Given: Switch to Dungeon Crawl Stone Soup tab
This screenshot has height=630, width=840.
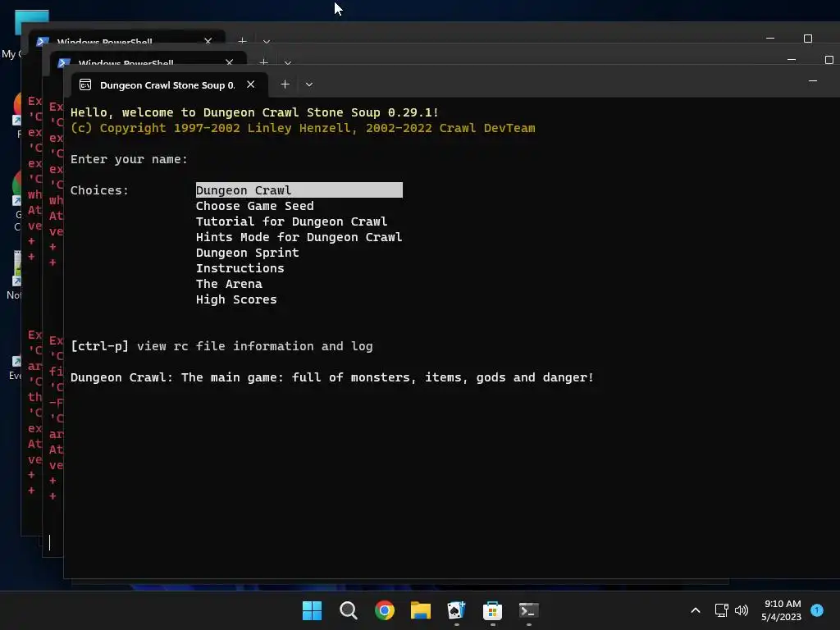Looking at the screenshot, I should [x=167, y=85].
